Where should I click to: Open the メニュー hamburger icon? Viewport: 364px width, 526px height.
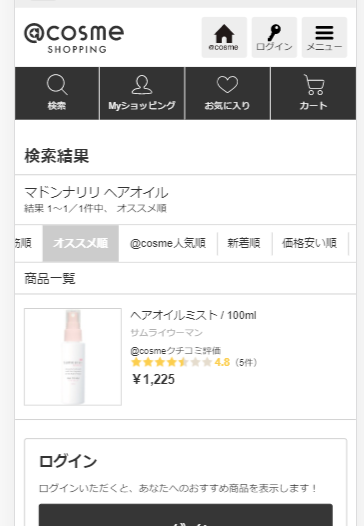pyautogui.click(x=324, y=37)
